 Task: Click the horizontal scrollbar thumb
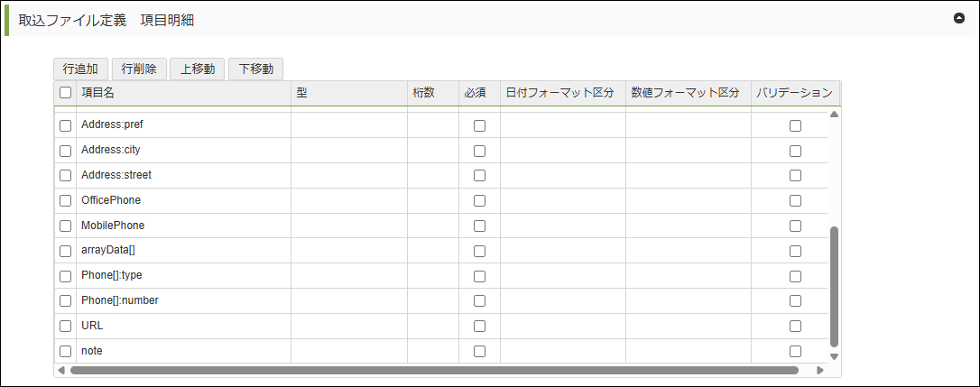point(433,370)
